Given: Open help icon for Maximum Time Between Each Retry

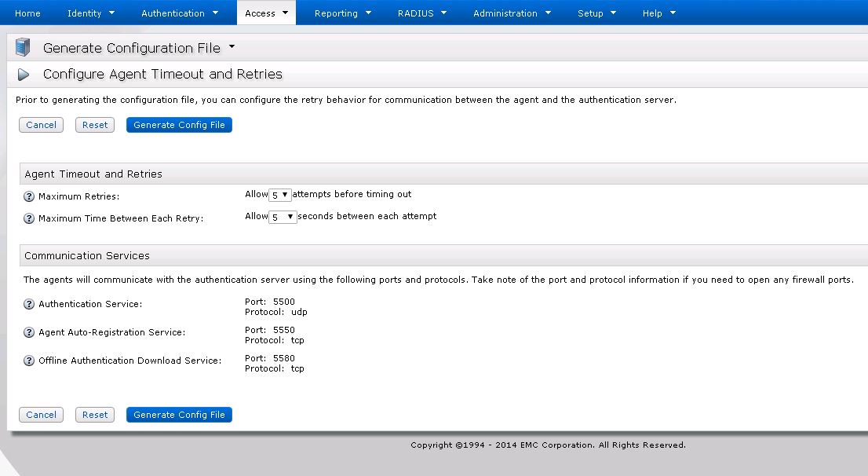Looking at the screenshot, I should coord(29,218).
